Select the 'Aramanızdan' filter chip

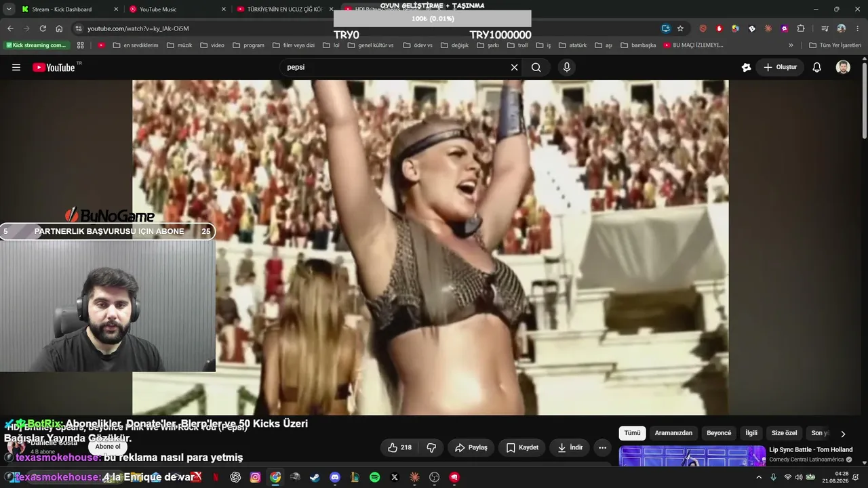click(x=673, y=433)
